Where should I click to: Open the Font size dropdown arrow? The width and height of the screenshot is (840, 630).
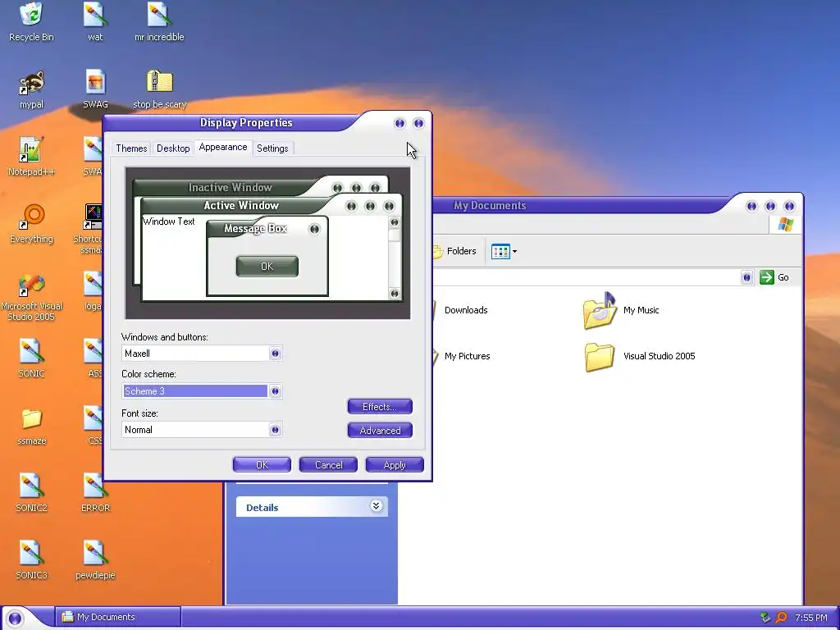pyautogui.click(x=276, y=430)
